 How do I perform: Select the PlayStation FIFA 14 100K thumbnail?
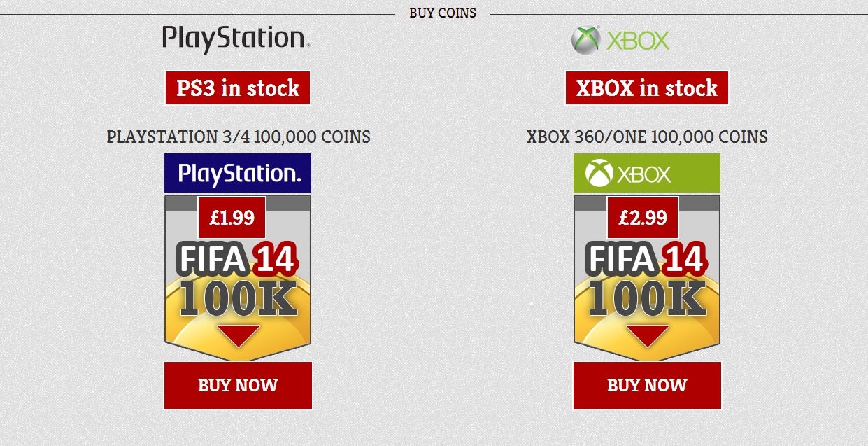click(x=238, y=278)
